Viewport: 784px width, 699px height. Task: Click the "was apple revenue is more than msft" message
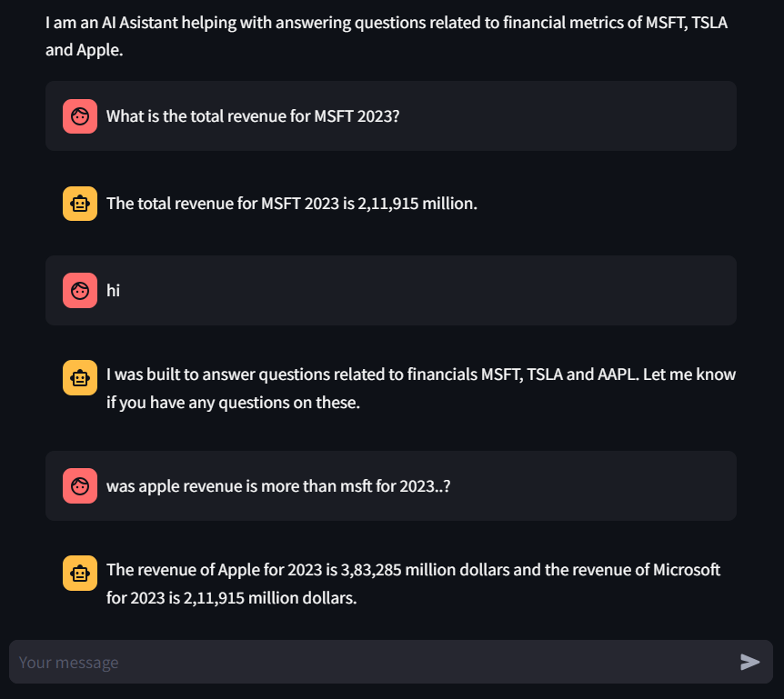pos(278,486)
